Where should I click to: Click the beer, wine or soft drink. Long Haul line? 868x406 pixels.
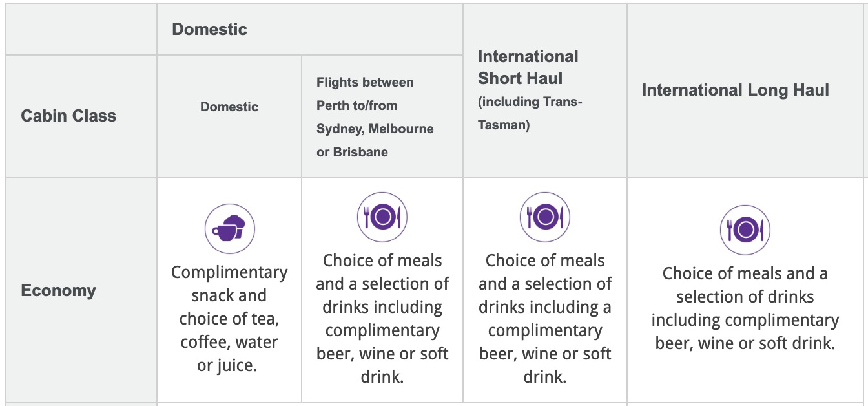pos(745,343)
